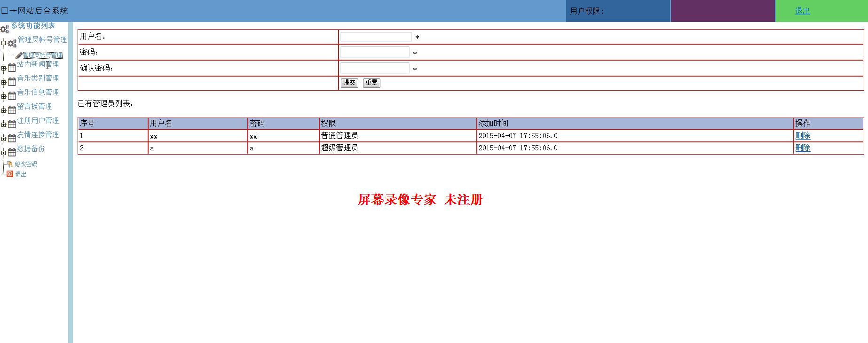
Task: Open the 音乐类别管理 menu label
Action: (x=38, y=78)
